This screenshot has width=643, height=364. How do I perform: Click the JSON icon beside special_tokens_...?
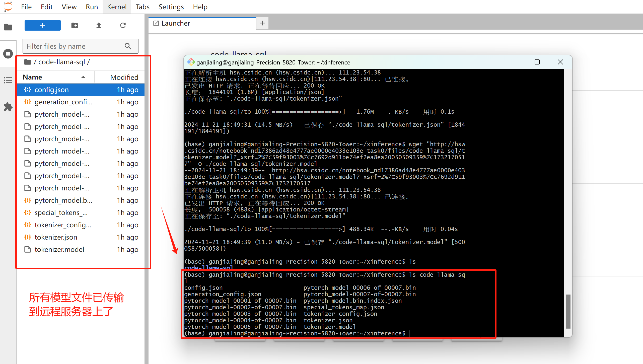(28, 212)
